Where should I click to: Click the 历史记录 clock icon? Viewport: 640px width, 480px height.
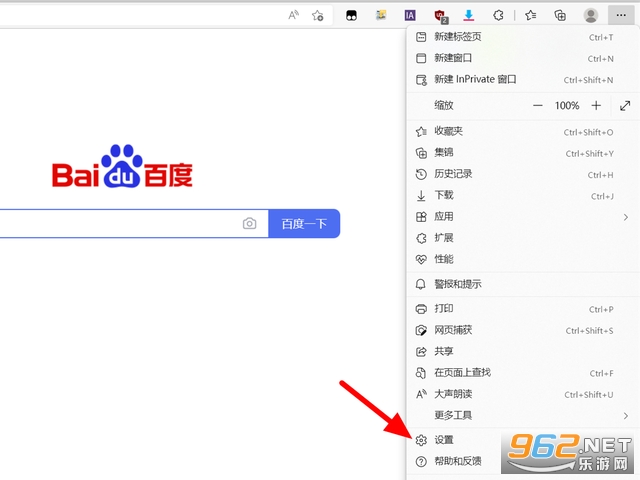point(421,174)
